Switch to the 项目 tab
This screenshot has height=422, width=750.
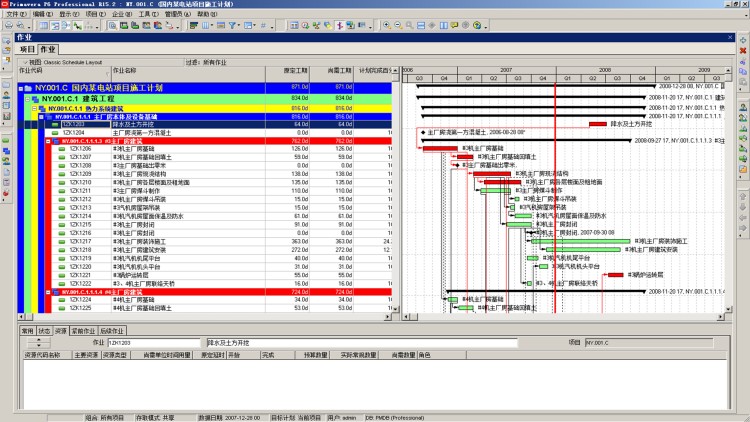(27, 49)
